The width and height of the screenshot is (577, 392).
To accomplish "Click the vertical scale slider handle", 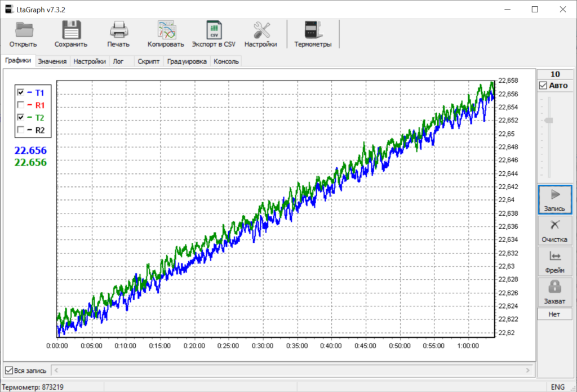I will click(548, 120).
